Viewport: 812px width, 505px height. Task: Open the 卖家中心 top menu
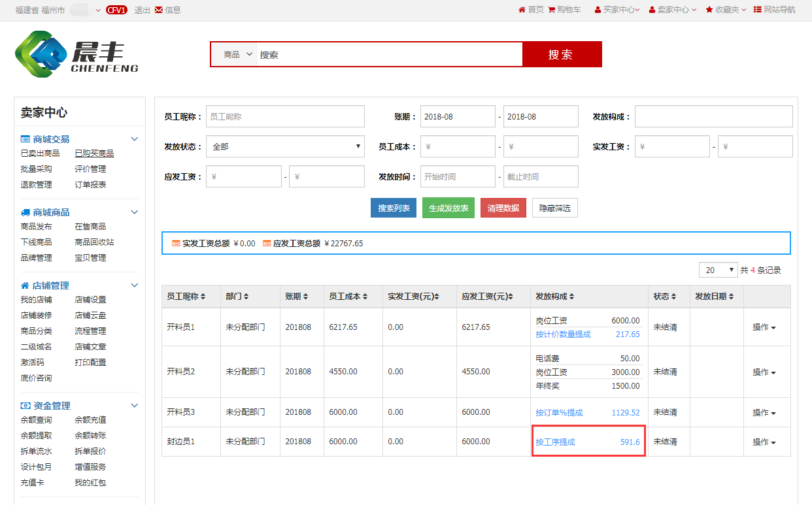[x=673, y=10]
